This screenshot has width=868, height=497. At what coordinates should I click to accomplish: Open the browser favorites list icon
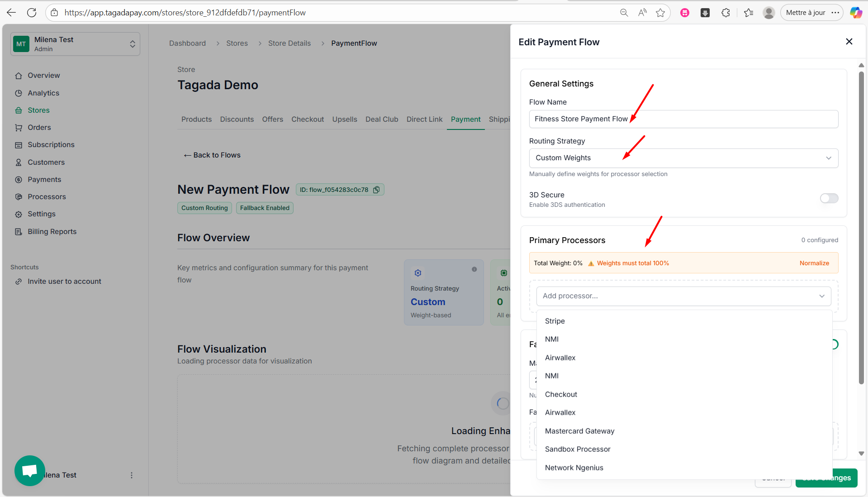tap(749, 13)
